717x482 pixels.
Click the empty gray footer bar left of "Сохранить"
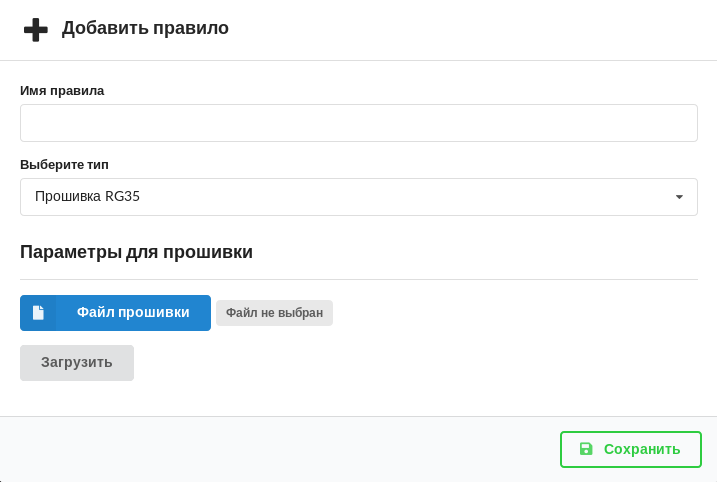280,449
